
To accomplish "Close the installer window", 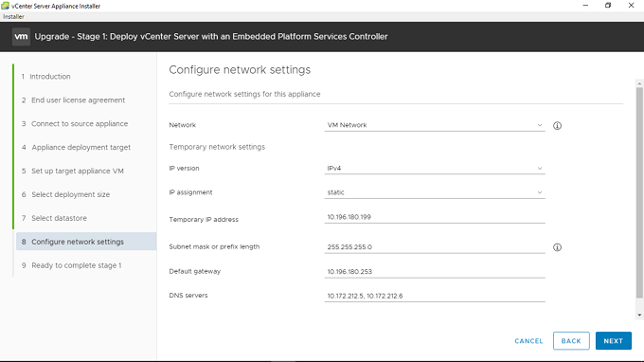I will click(631, 6).
